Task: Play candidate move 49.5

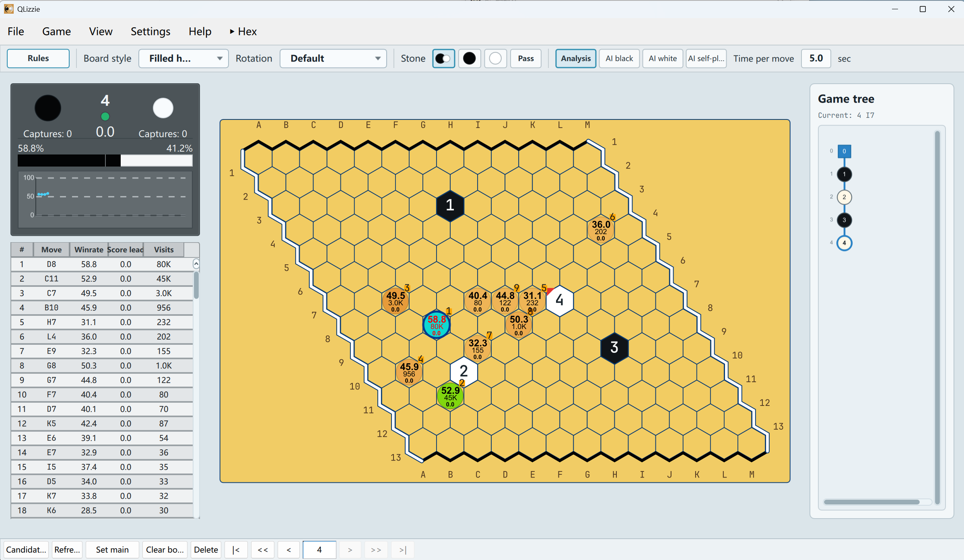Action: [x=395, y=301]
